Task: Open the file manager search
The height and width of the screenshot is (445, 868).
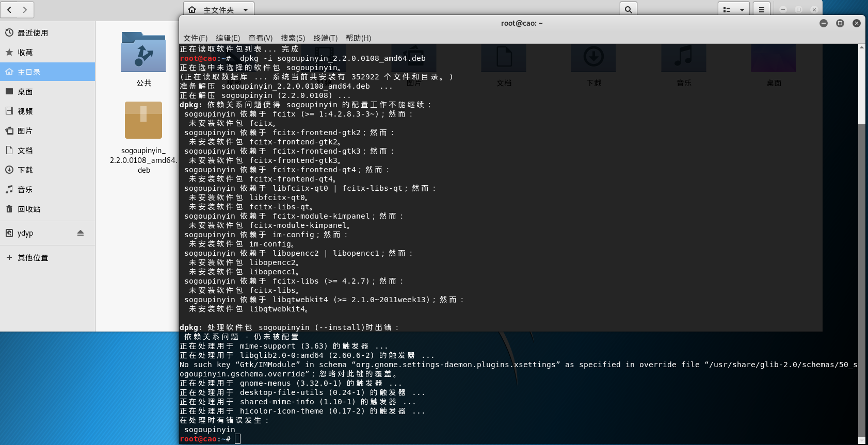Action: [628, 9]
